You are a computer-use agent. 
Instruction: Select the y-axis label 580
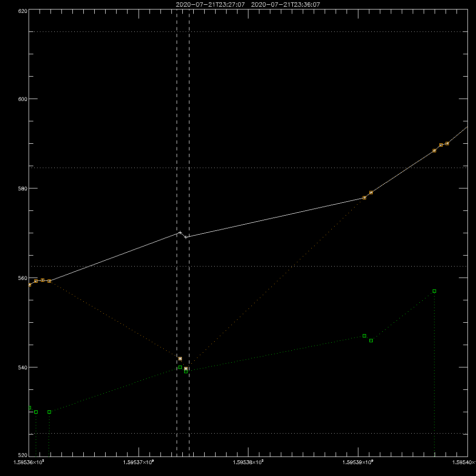[23, 188]
